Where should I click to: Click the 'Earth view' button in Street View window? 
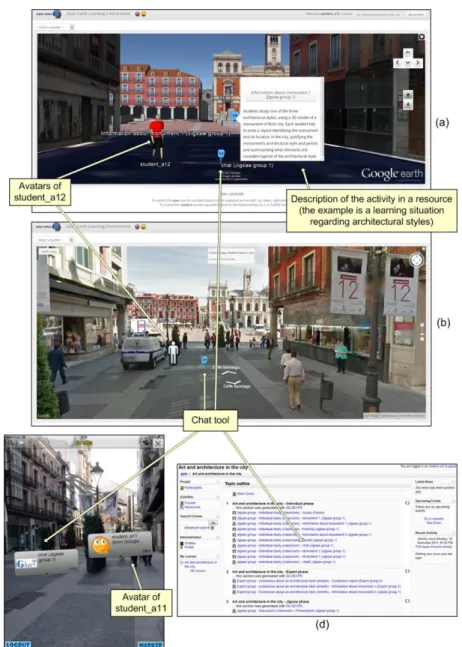click(49, 251)
